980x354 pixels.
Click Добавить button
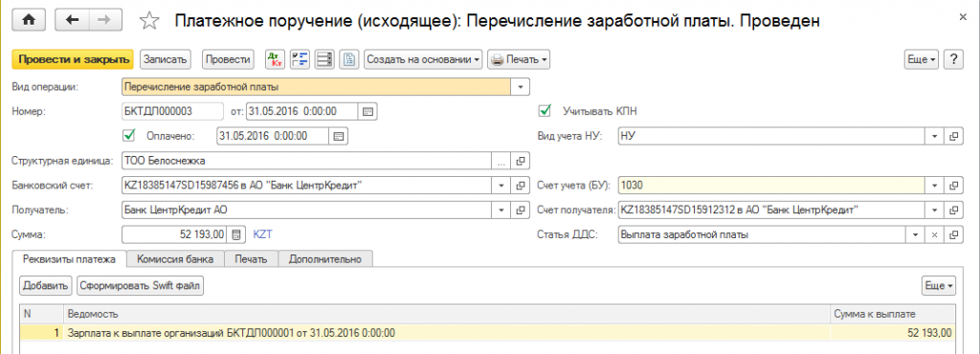click(46, 285)
